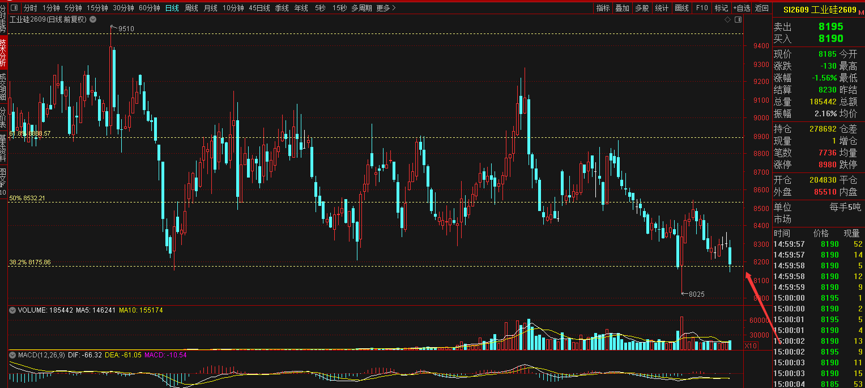
Task: Click the 开仓 value 204830
Action: coord(823,180)
